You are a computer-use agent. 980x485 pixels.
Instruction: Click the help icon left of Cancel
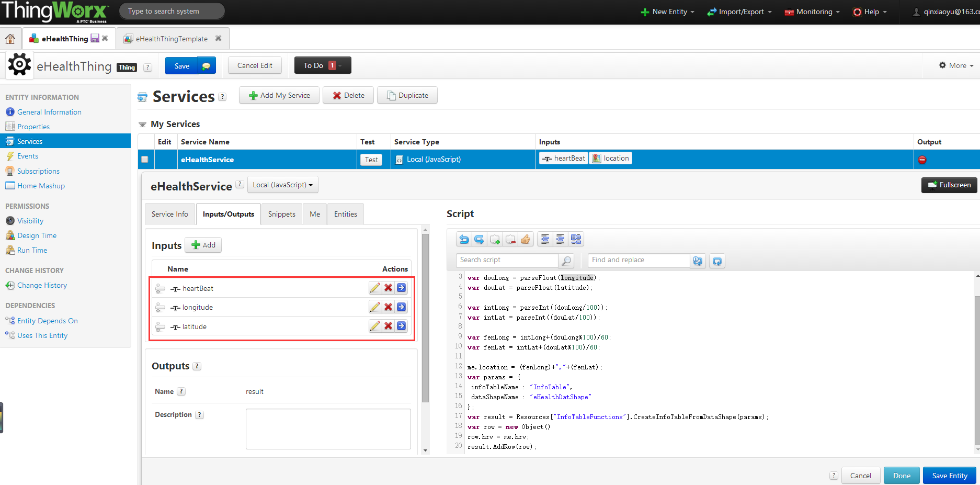pos(834,476)
